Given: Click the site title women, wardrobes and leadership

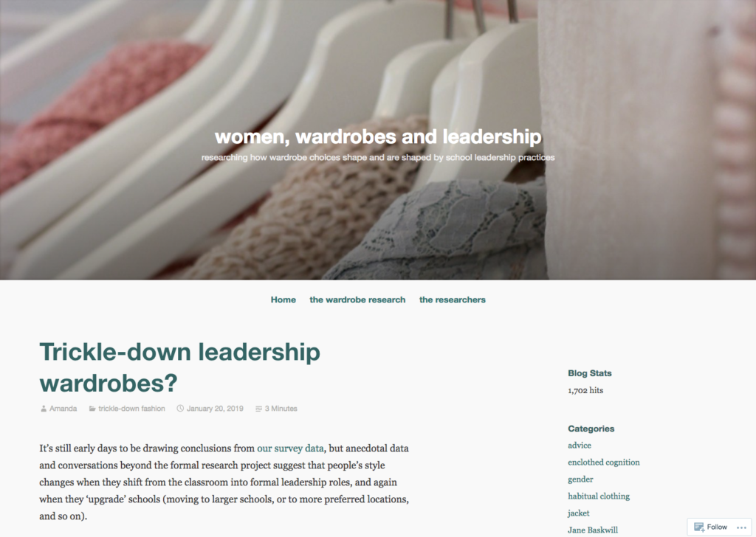Looking at the screenshot, I should (x=378, y=136).
